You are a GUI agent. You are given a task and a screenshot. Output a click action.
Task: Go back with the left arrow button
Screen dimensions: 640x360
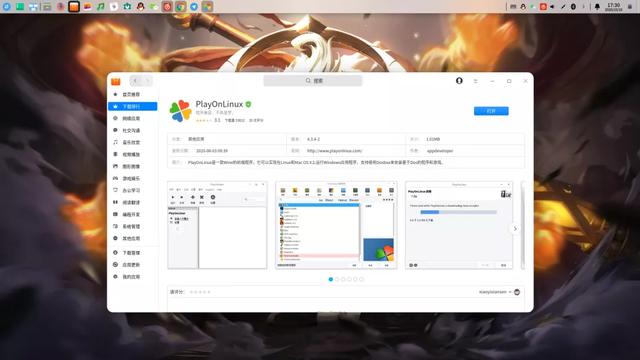click(x=136, y=81)
